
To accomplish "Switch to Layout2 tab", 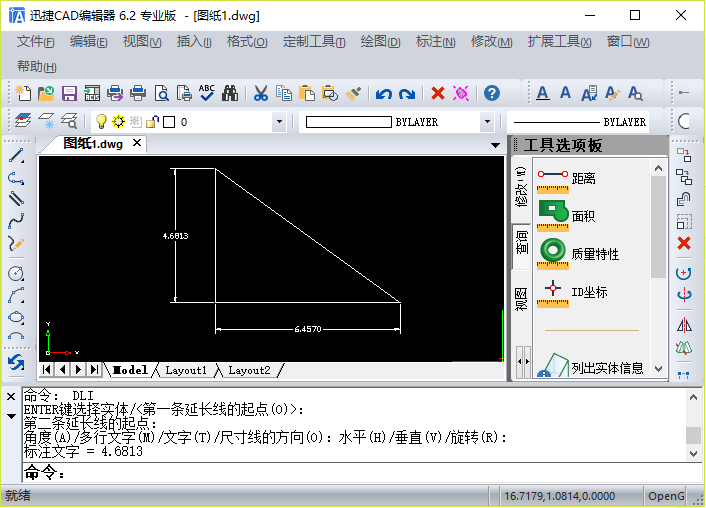I will pyautogui.click(x=249, y=370).
